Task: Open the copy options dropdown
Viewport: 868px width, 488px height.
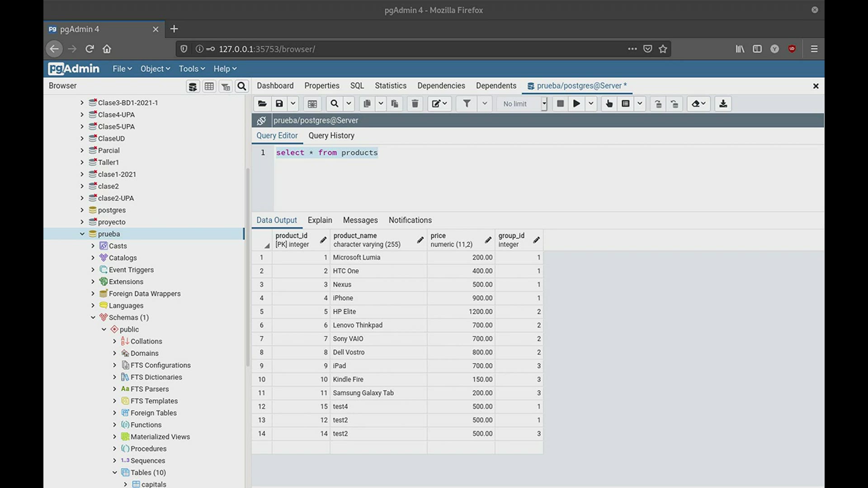Action: pos(381,104)
